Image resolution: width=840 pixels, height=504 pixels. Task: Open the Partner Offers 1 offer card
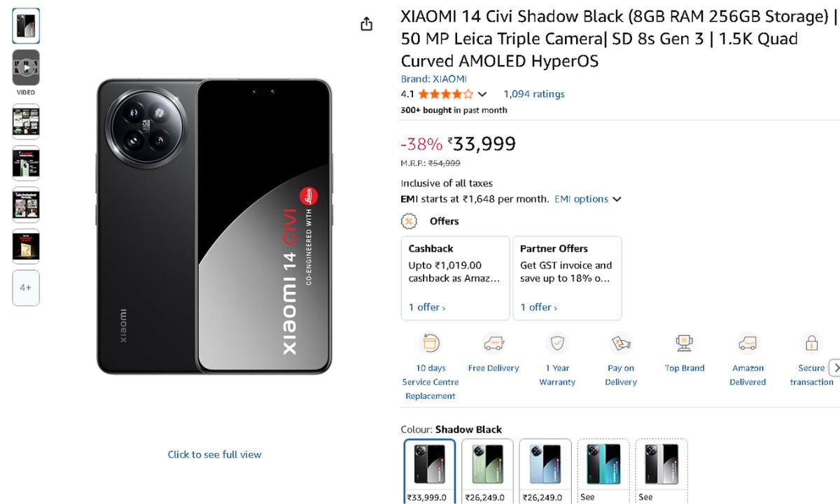pos(567,278)
